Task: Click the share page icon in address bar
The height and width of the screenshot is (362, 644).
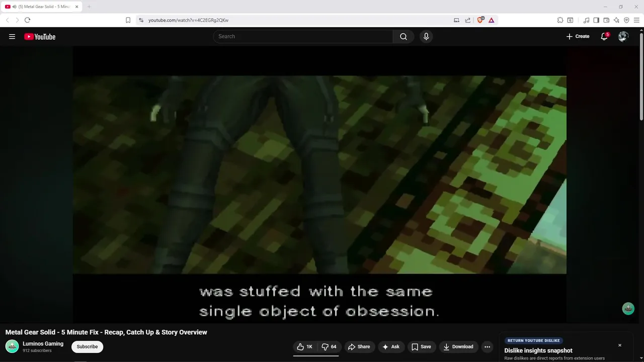Action: [x=468, y=20]
